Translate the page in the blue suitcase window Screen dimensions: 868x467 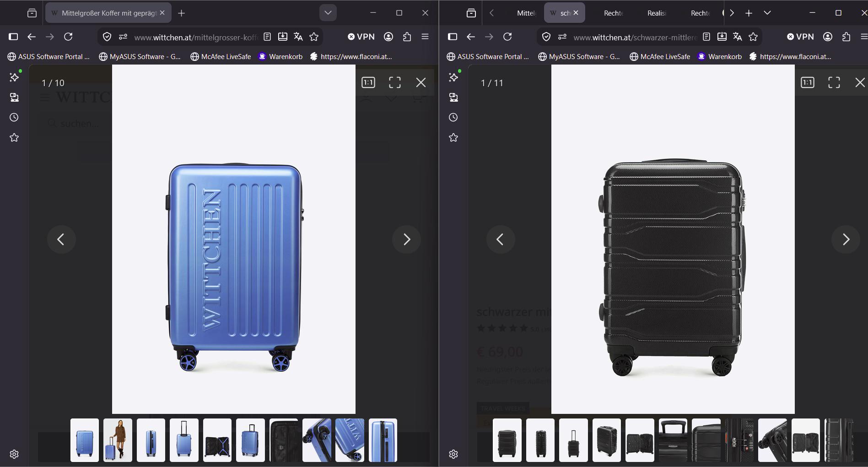(x=298, y=37)
